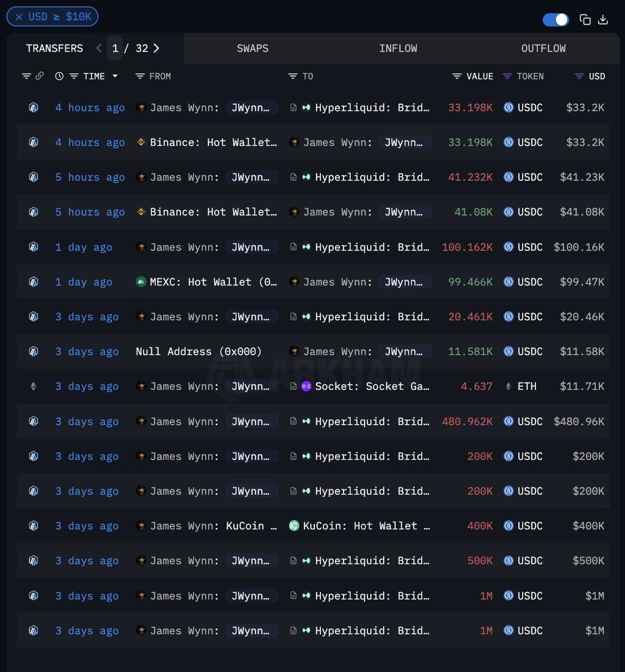Open the USD column filter
The width and height of the screenshot is (625, 672).
click(580, 76)
